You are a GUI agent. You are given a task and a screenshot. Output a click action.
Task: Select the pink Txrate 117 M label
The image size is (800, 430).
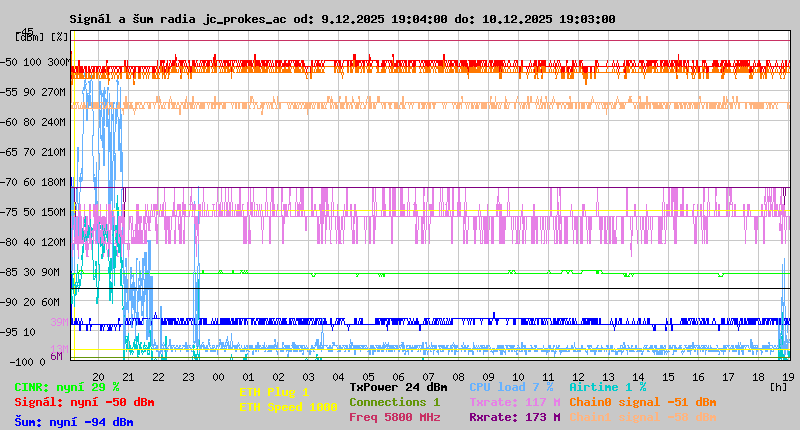coord(514,402)
